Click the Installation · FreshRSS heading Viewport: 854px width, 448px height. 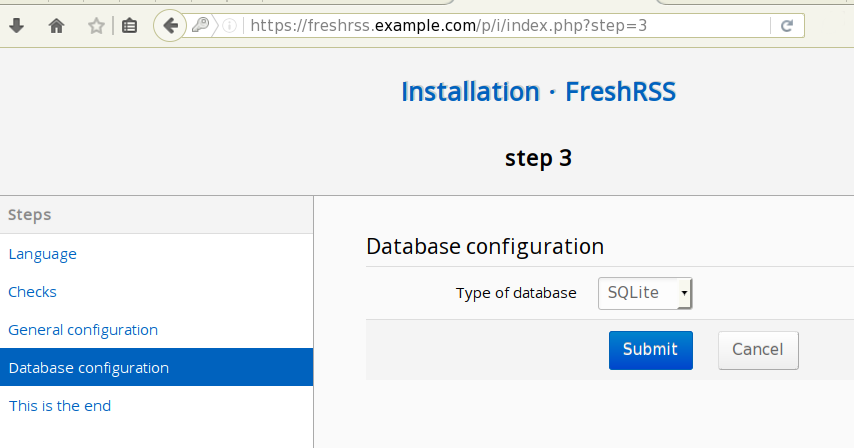point(538,92)
